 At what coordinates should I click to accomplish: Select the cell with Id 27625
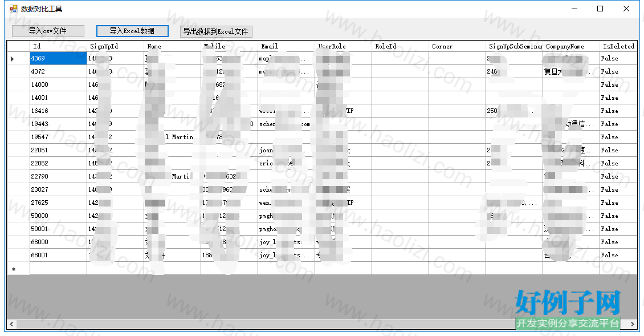[58, 203]
